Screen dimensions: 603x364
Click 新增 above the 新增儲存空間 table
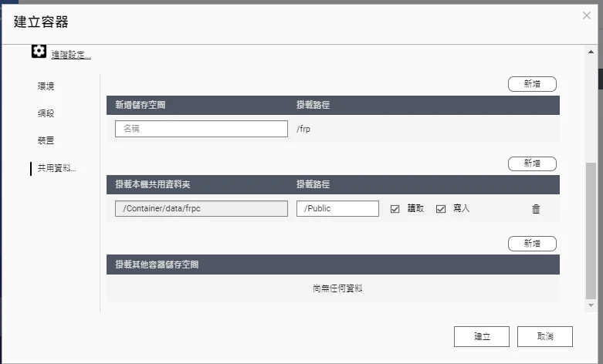click(532, 84)
